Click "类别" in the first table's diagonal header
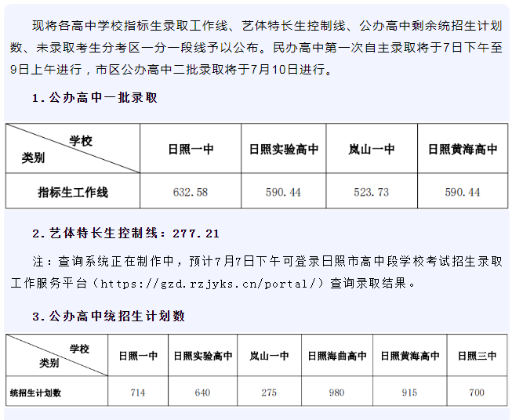The width and height of the screenshot is (512, 420). point(33,158)
